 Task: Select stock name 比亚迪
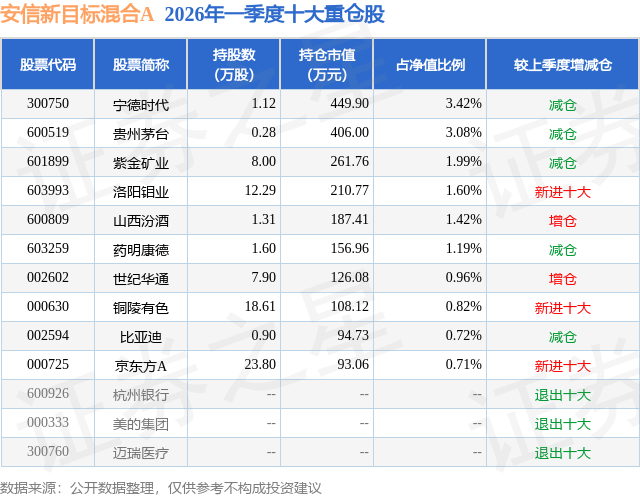click(x=141, y=337)
